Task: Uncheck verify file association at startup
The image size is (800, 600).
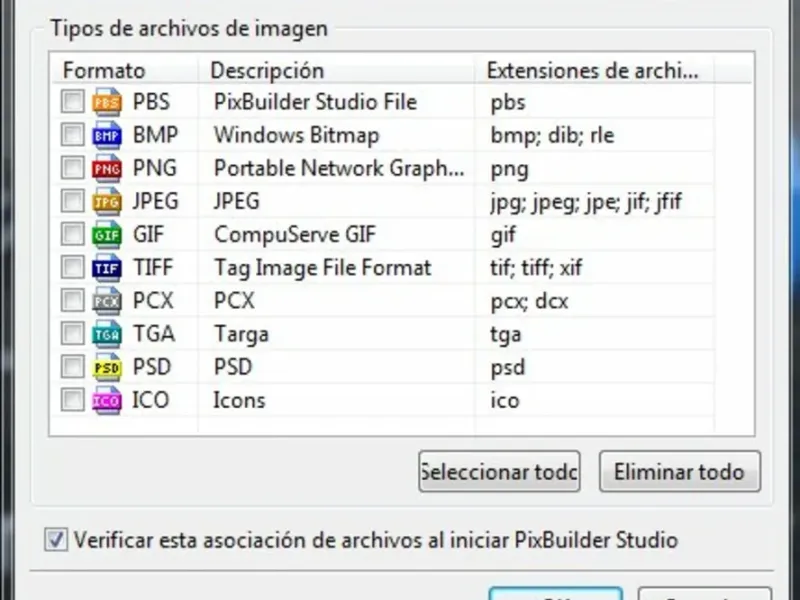Action: point(56,541)
